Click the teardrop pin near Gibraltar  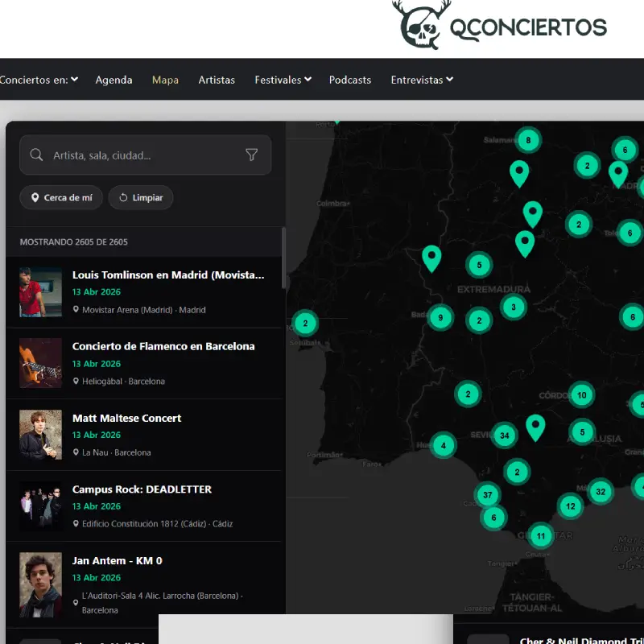[x=536, y=425]
